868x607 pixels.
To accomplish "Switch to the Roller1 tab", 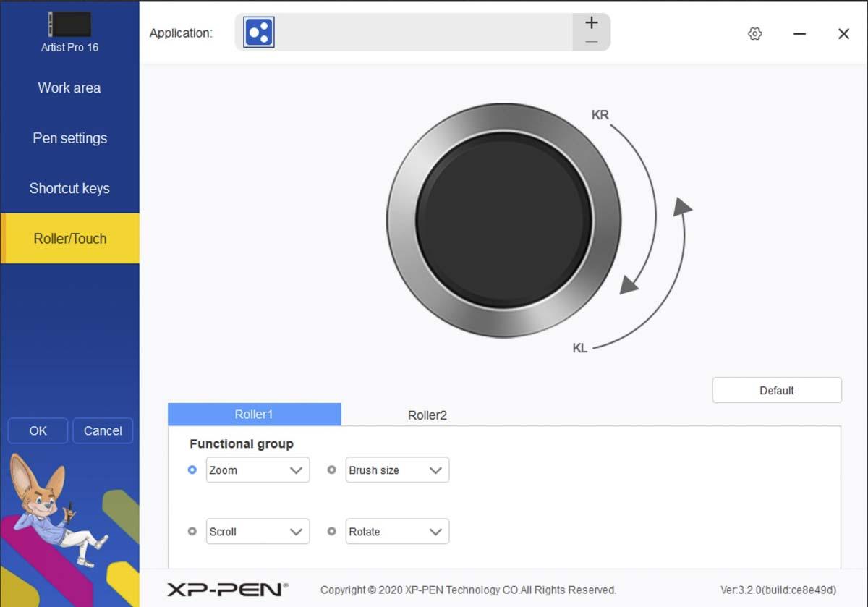I will pos(254,415).
